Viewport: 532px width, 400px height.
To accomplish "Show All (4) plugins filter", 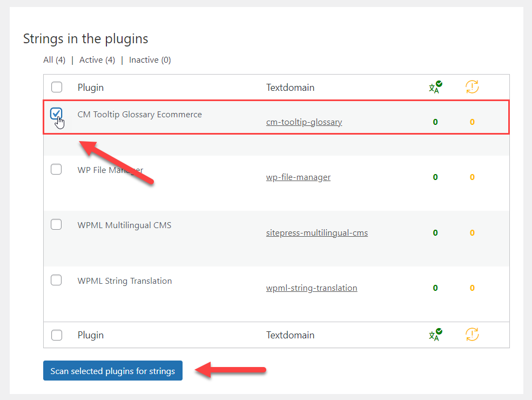I will [x=55, y=60].
